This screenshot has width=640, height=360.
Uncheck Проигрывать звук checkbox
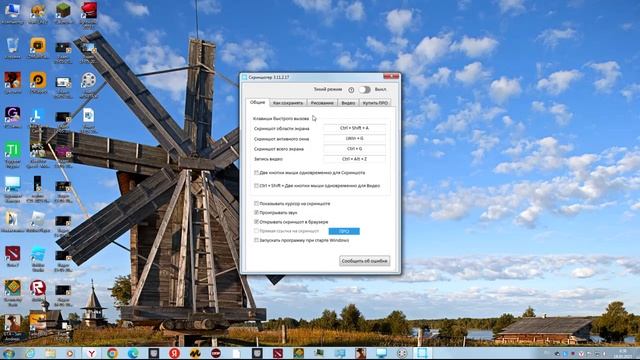click(x=256, y=213)
